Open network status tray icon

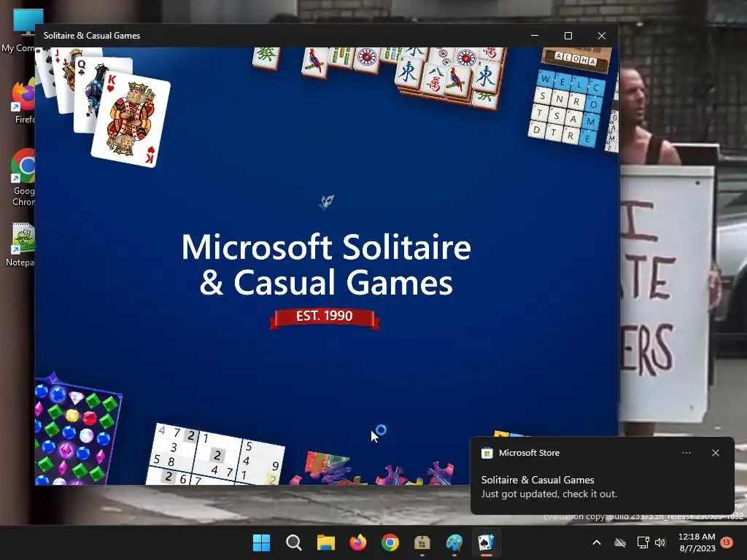coord(643,542)
